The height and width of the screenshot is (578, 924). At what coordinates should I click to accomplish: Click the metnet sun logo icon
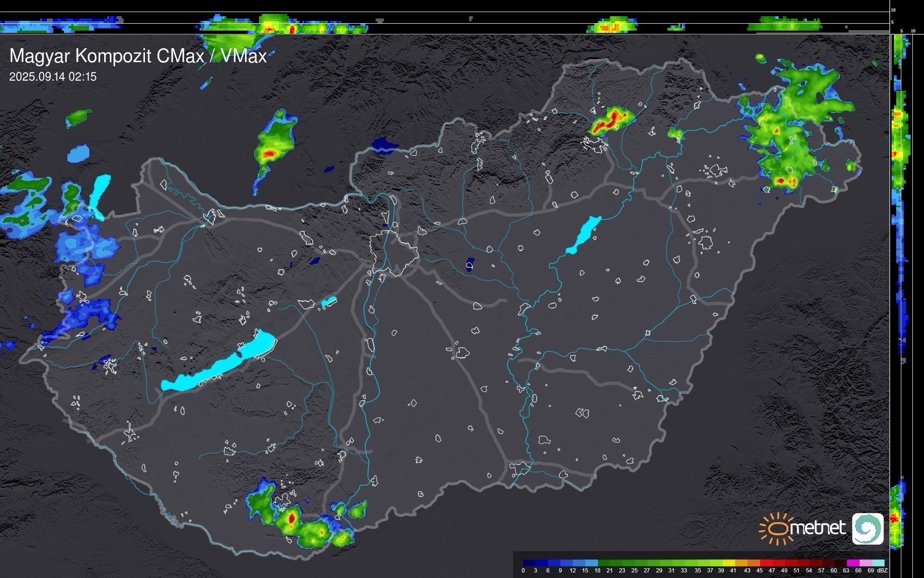pyautogui.click(x=776, y=528)
